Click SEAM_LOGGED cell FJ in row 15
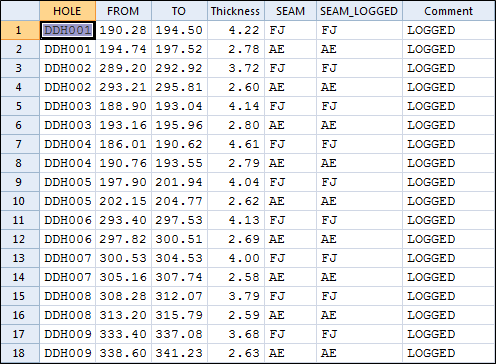 [329, 296]
